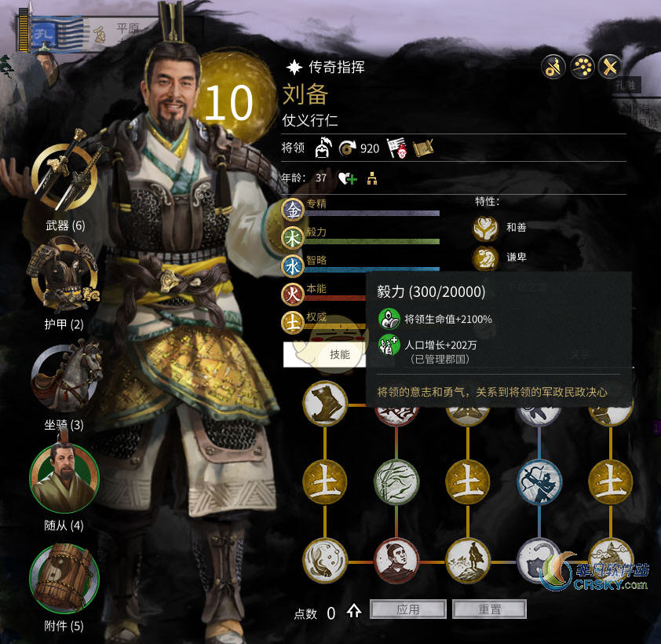Choose the follower portrait slot
The height and width of the screenshot is (644, 661).
tap(64, 478)
